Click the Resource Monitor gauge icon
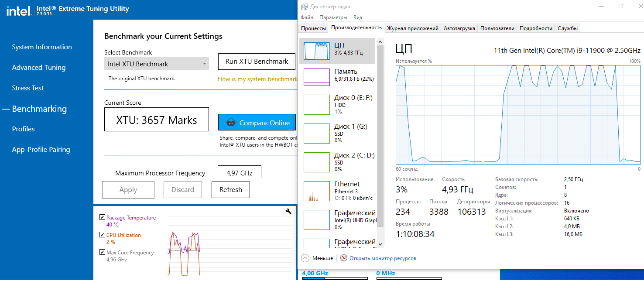644x288 pixels. click(344, 258)
